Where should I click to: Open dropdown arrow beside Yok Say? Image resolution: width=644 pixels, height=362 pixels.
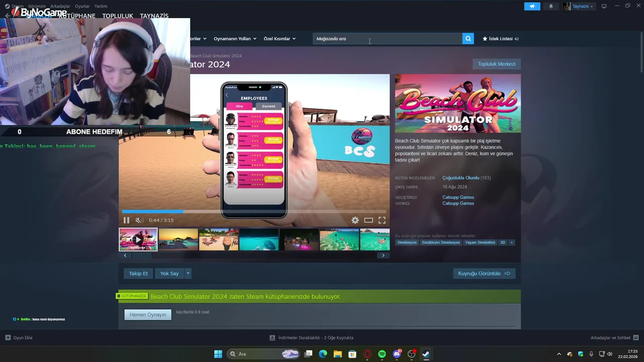pos(188,274)
